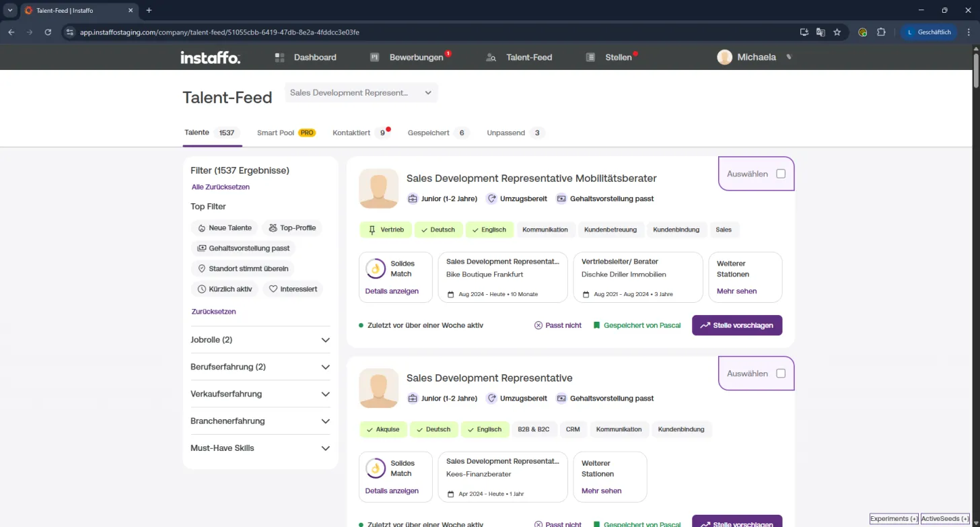Click the Bewerbungen icon in navigation
The width and height of the screenshot is (980, 527).
coord(375,57)
